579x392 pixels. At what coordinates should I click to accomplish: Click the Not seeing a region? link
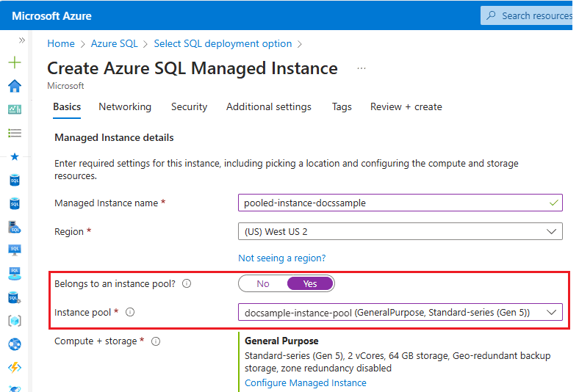(282, 258)
